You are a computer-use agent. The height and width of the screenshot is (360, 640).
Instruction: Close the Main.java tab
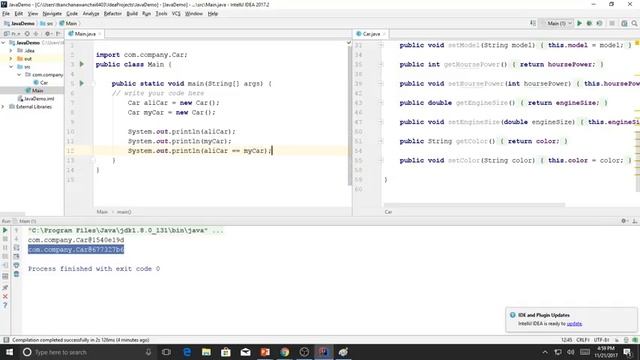click(100, 34)
